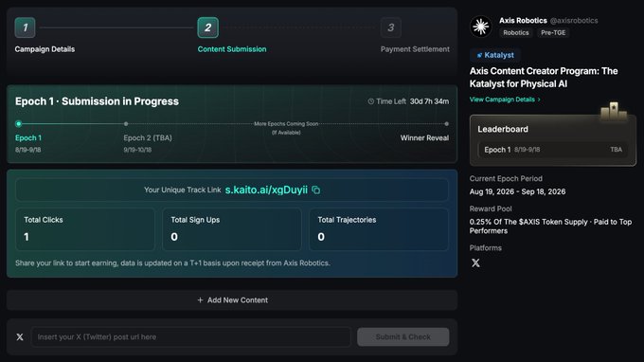The width and height of the screenshot is (644, 362).
Task: Click the Katalyst badge icon
Action: 479,55
